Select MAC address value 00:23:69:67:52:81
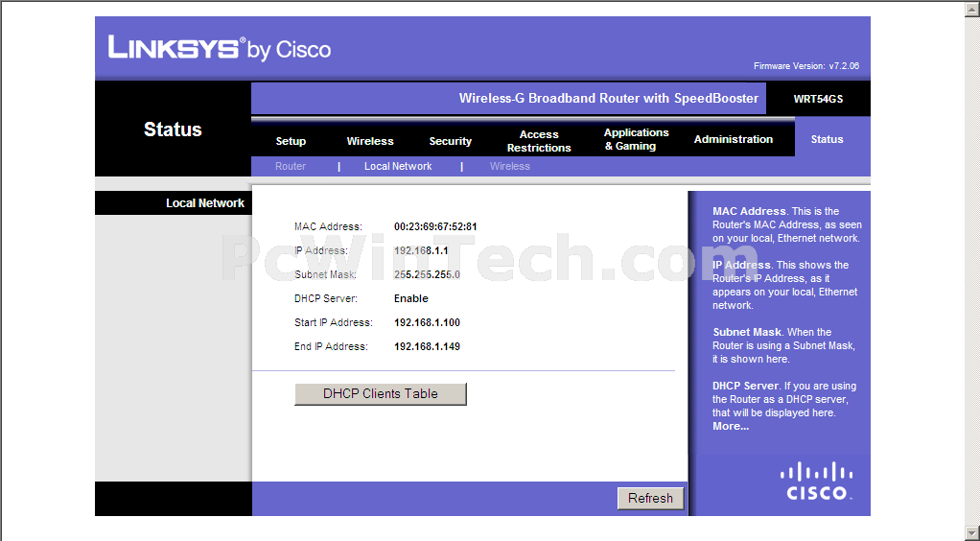 coord(435,226)
